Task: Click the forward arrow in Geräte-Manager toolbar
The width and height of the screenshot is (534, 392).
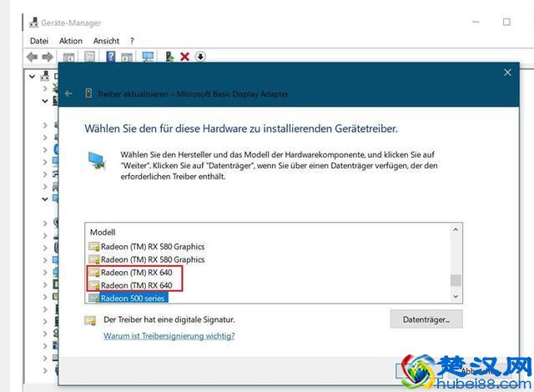Action: coord(48,57)
